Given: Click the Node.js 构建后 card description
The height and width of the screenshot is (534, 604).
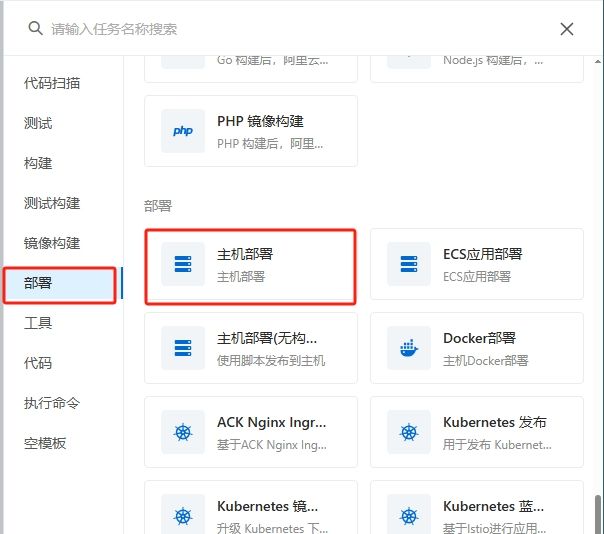Looking at the screenshot, I should [x=493, y=60].
